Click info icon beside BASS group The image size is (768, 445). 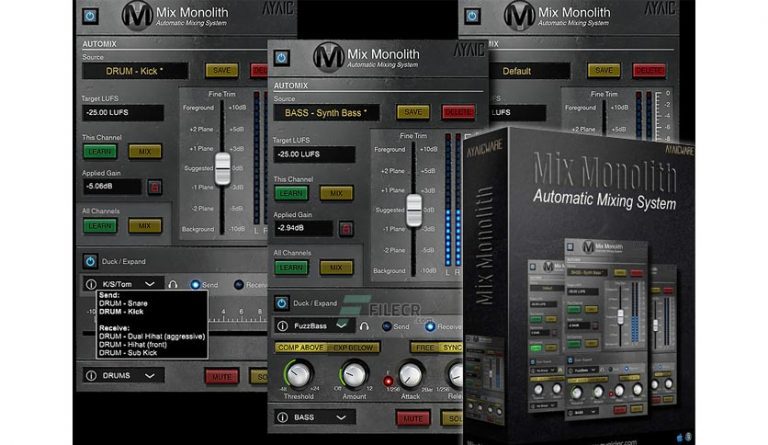[281, 416]
